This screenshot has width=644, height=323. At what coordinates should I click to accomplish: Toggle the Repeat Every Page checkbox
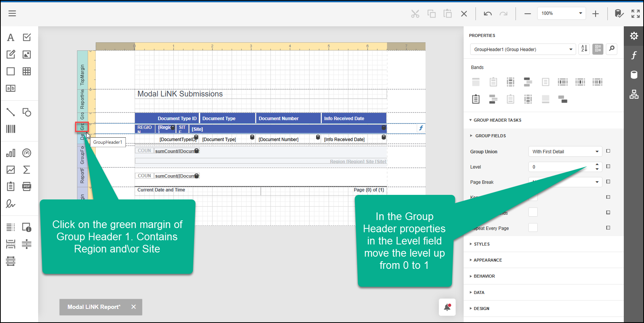pos(533,228)
